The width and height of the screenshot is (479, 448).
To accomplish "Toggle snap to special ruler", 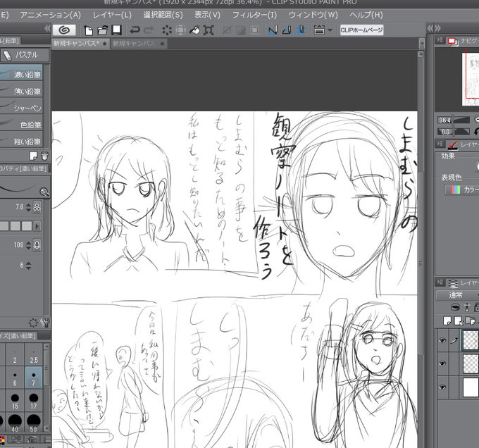I will (x=287, y=30).
